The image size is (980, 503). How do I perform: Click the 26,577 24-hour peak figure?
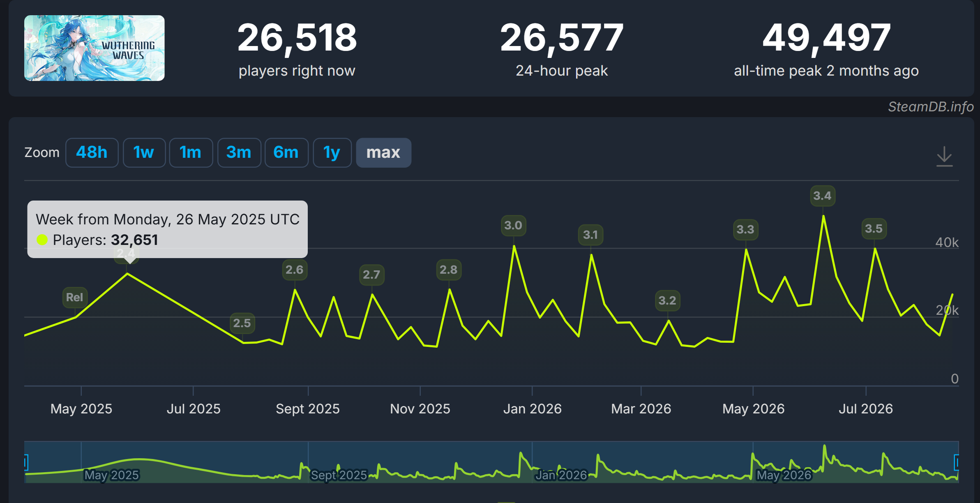[x=562, y=38]
